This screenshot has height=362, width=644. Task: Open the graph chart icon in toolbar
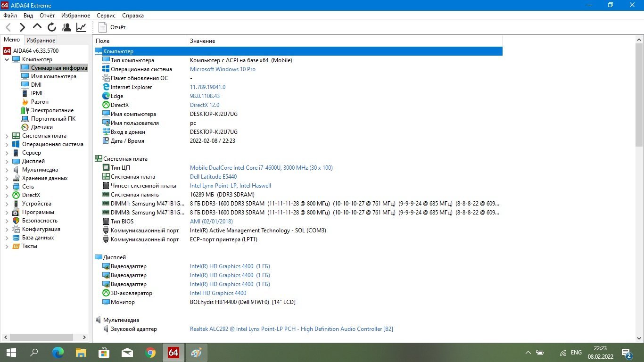click(81, 27)
